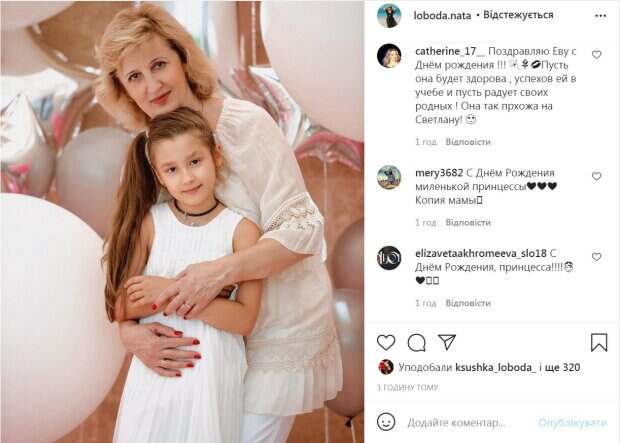620x443 pixels.
Task: Open the three-dot post options menu
Action: [600, 16]
